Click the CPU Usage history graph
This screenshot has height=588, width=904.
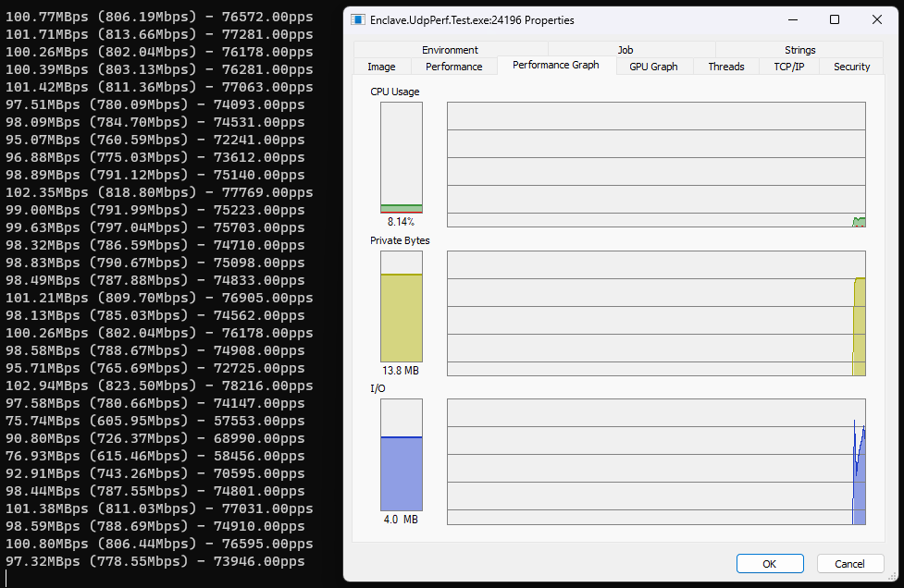pyautogui.click(x=656, y=165)
